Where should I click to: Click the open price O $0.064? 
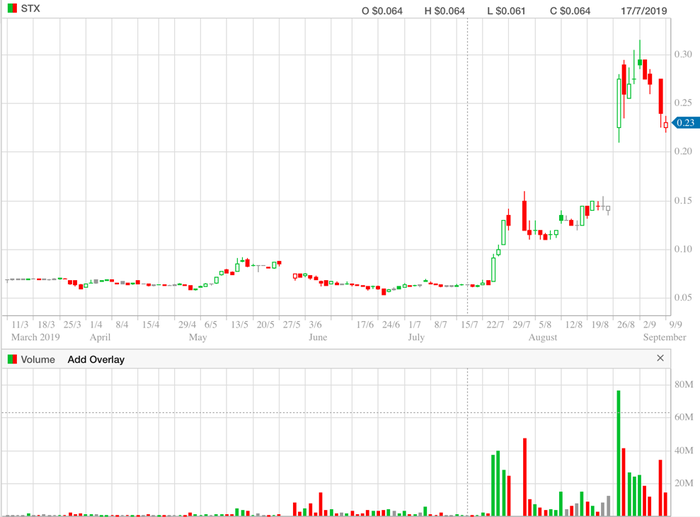[382, 11]
